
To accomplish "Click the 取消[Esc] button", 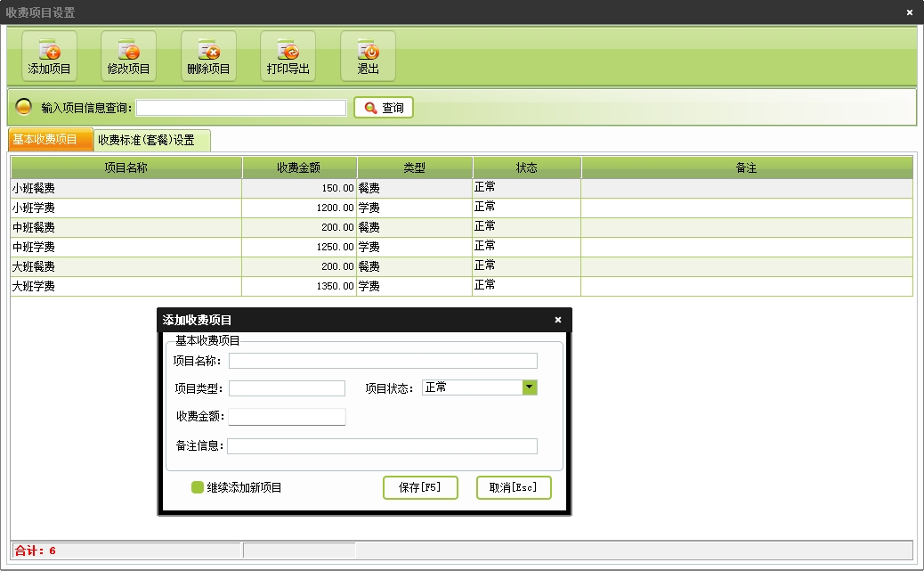I will coord(514,487).
